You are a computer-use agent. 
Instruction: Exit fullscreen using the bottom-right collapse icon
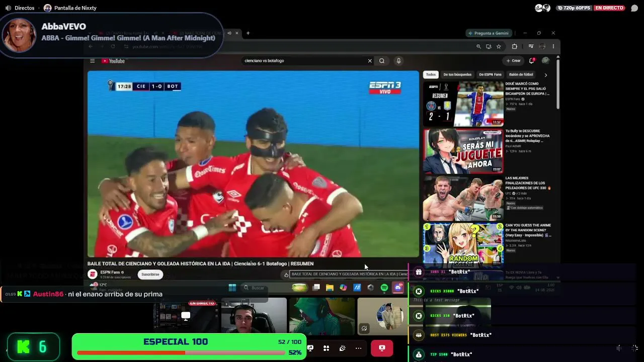(x=634, y=348)
